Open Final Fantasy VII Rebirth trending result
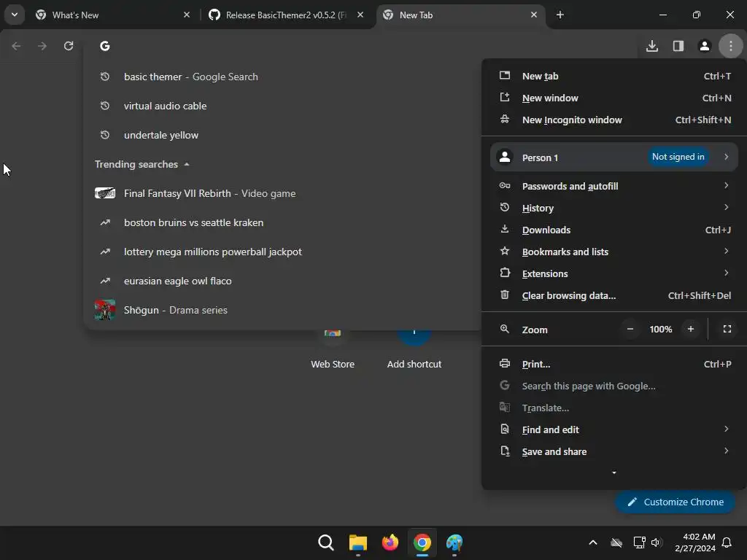The image size is (747, 560). (x=282, y=193)
